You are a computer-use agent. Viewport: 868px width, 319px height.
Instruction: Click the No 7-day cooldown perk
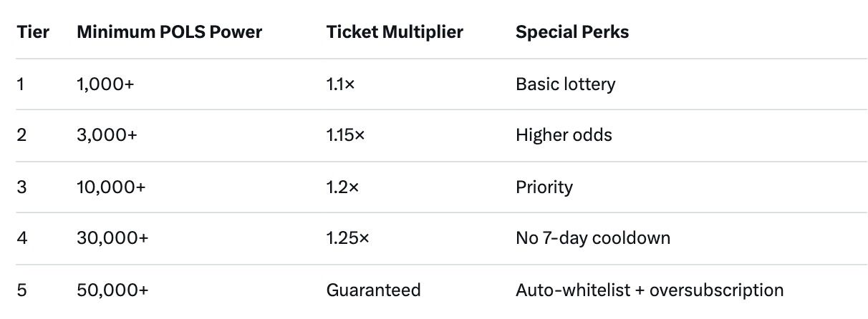(593, 238)
